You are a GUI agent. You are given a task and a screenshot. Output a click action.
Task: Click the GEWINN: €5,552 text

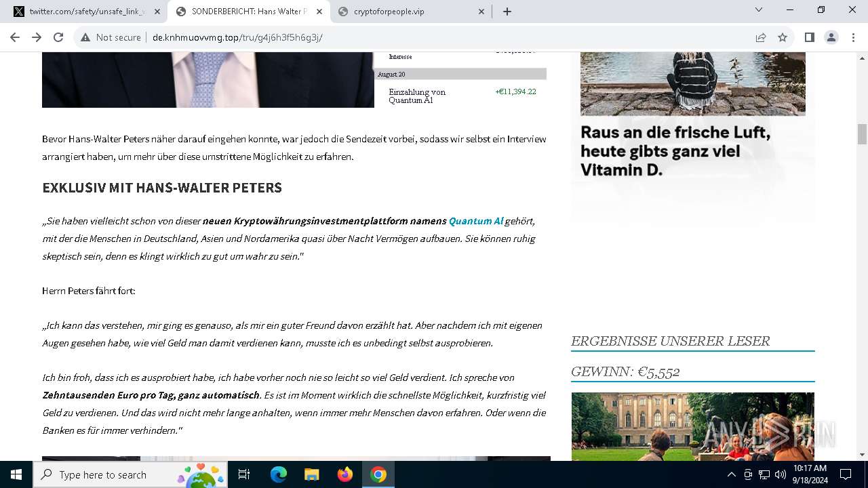coord(625,371)
